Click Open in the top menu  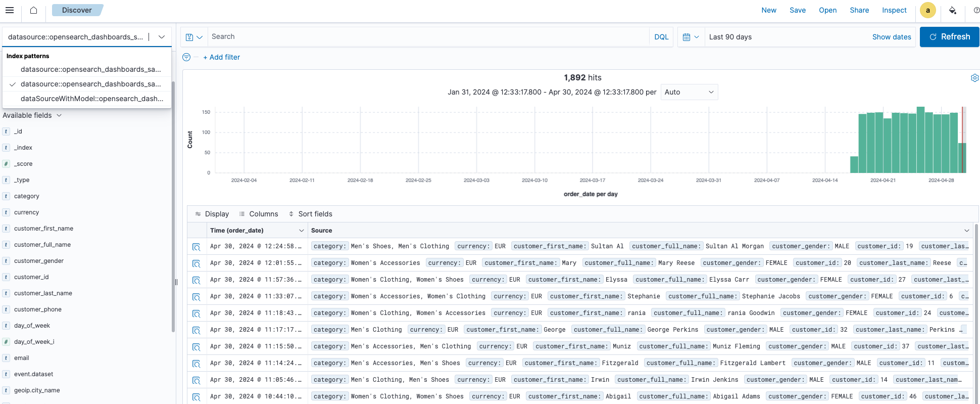click(x=827, y=10)
